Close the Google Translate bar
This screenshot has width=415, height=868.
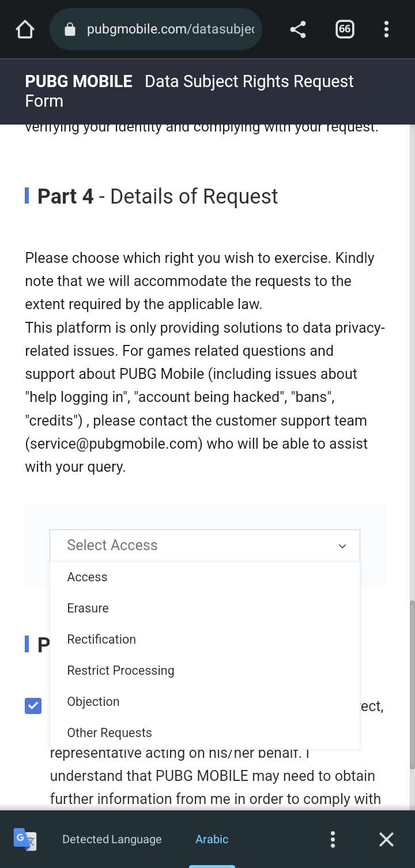(x=386, y=839)
